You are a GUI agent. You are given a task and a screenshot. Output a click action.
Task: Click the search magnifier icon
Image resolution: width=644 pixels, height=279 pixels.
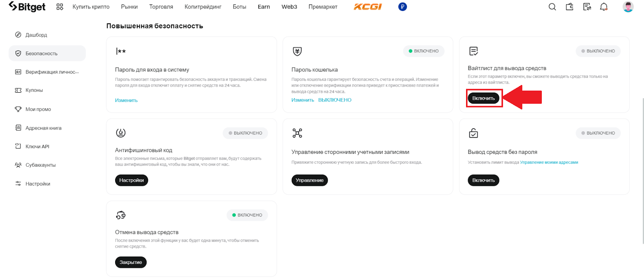[x=552, y=7]
